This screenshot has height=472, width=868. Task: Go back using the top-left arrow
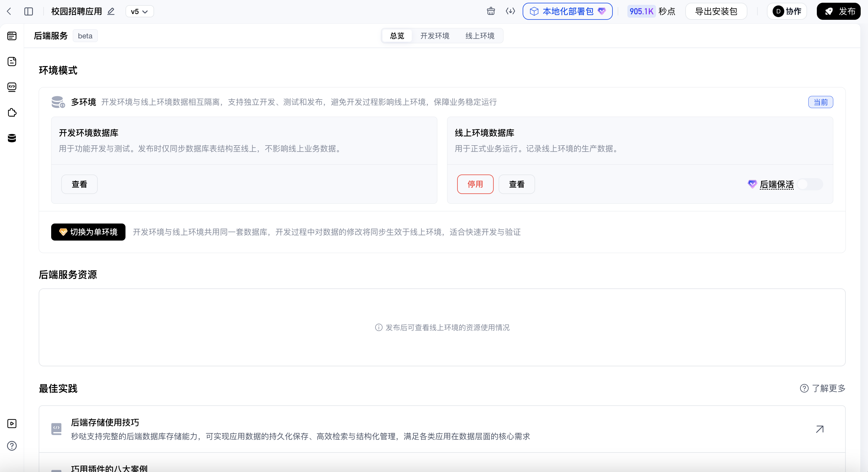tap(9, 12)
